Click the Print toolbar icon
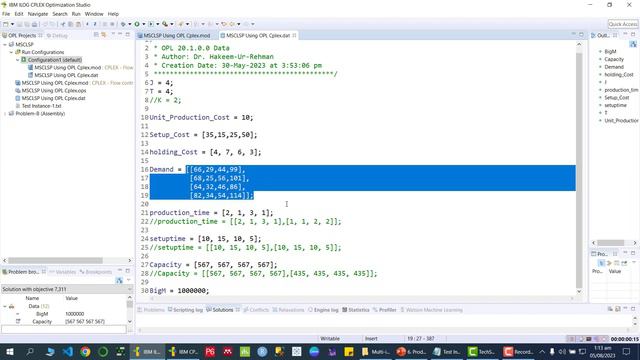The height and width of the screenshot is (360, 640). tap(35, 24)
